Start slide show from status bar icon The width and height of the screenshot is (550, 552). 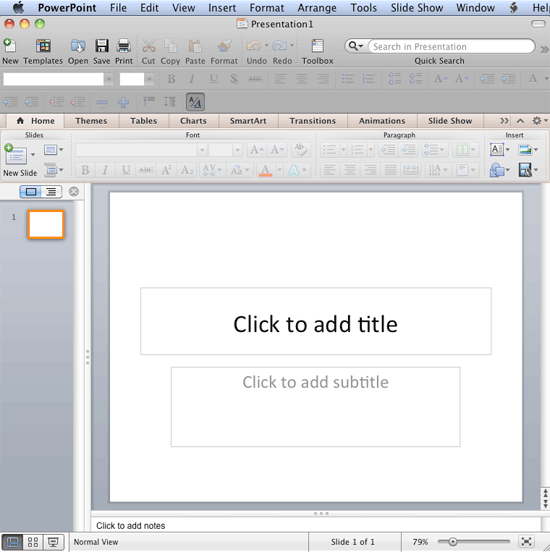click(54, 542)
